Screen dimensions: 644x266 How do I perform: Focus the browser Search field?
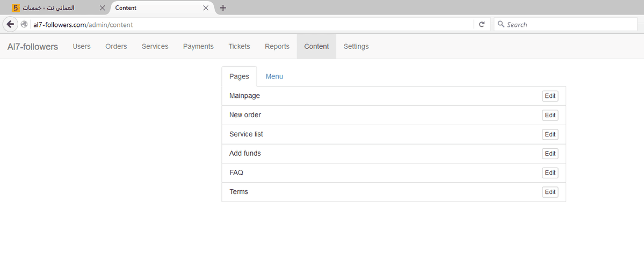(x=565, y=24)
